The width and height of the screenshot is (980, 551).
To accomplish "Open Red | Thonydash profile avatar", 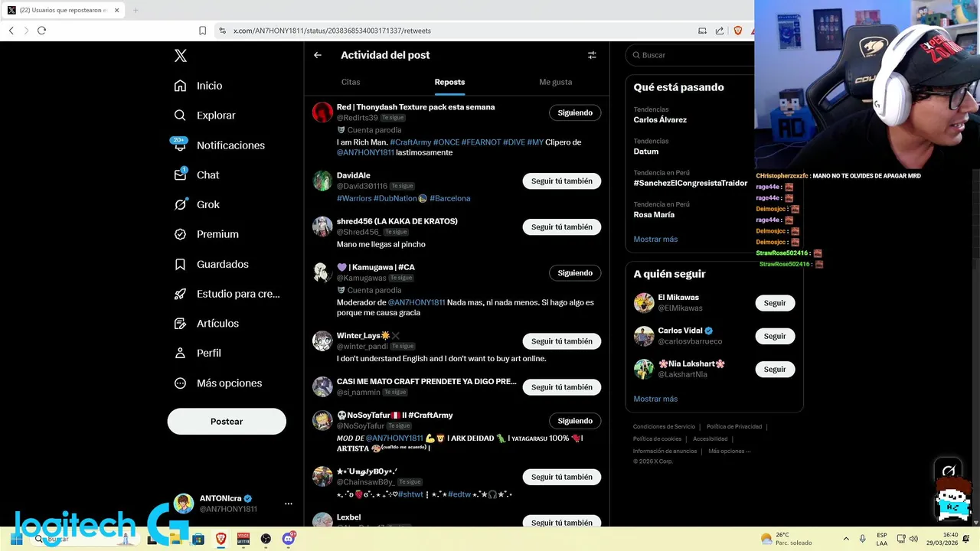I will pos(322,112).
